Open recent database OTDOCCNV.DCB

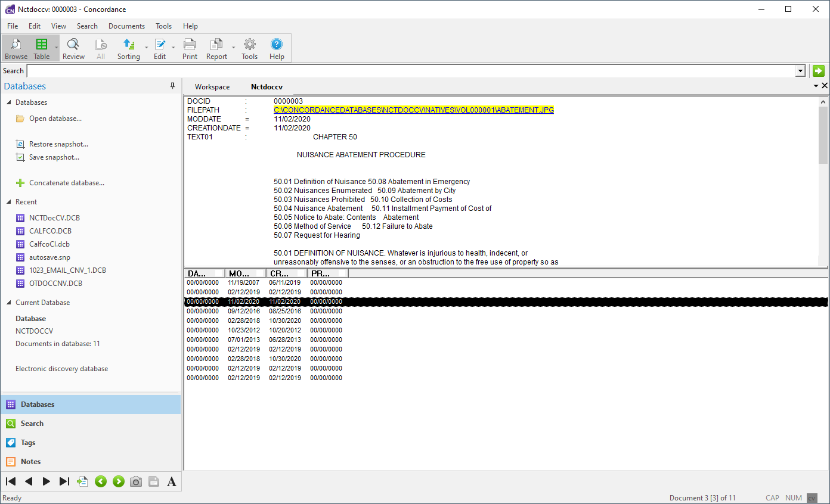pyautogui.click(x=55, y=284)
